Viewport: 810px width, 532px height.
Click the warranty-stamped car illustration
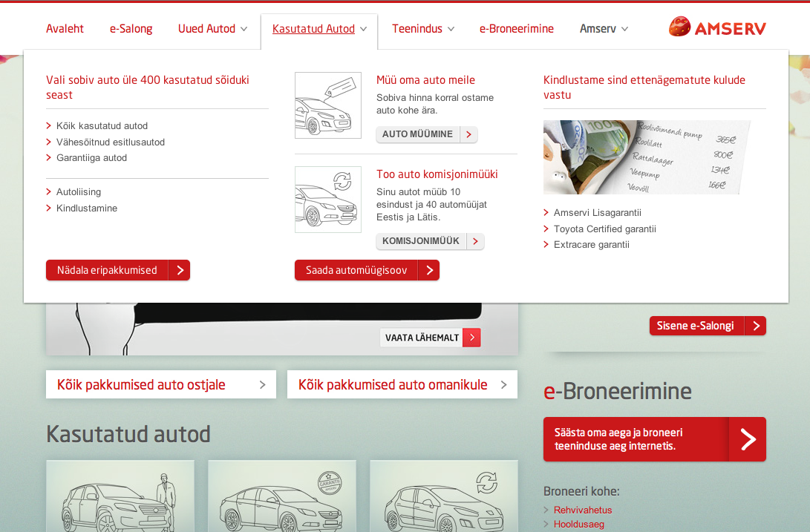point(281,496)
